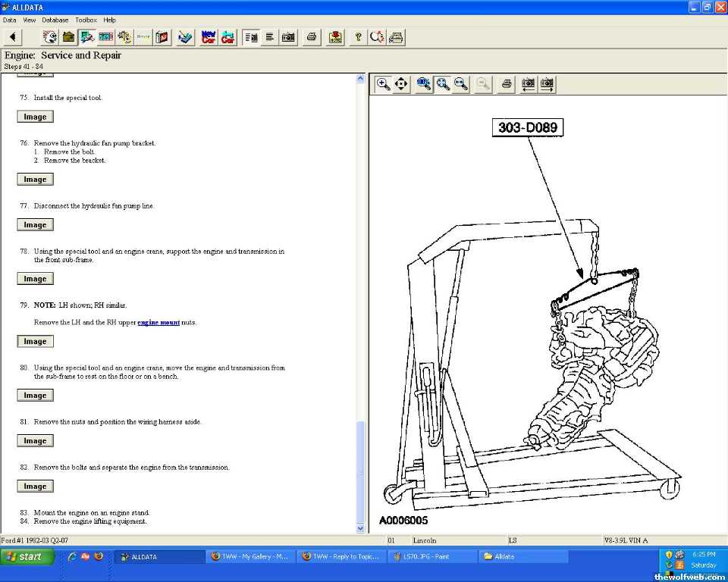Go to next image using camera right-arrow
The height and width of the screenshot is (582, 728).
[547, 84]
